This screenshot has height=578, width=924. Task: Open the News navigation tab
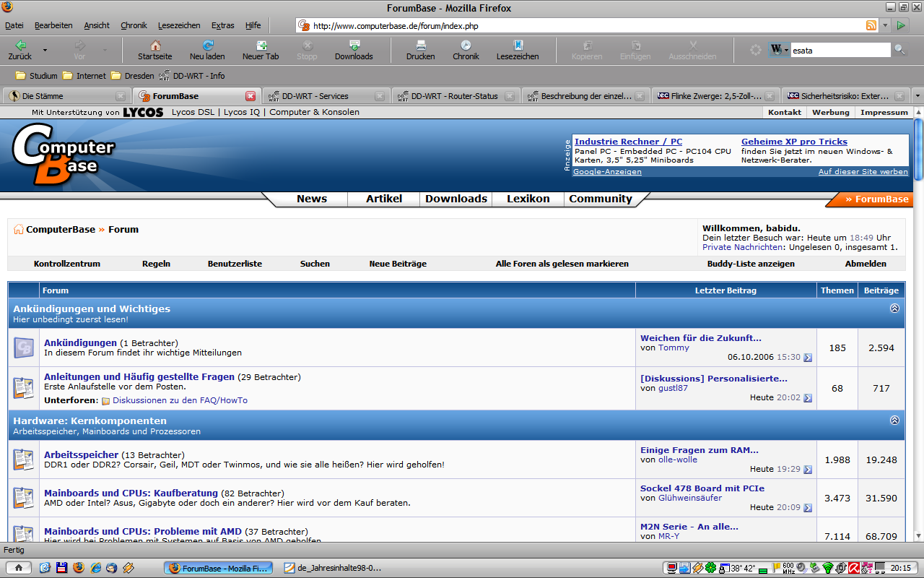click(x=312, y=199)
